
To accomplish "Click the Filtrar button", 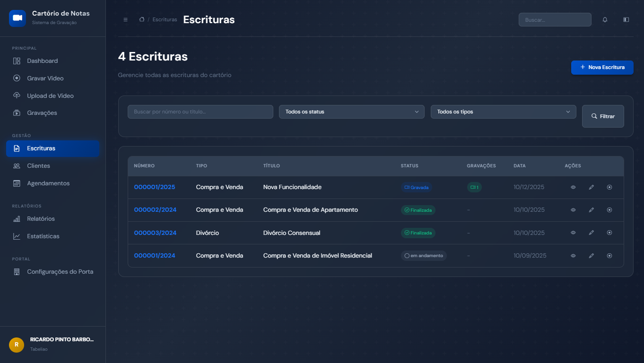I will [603, 116].
